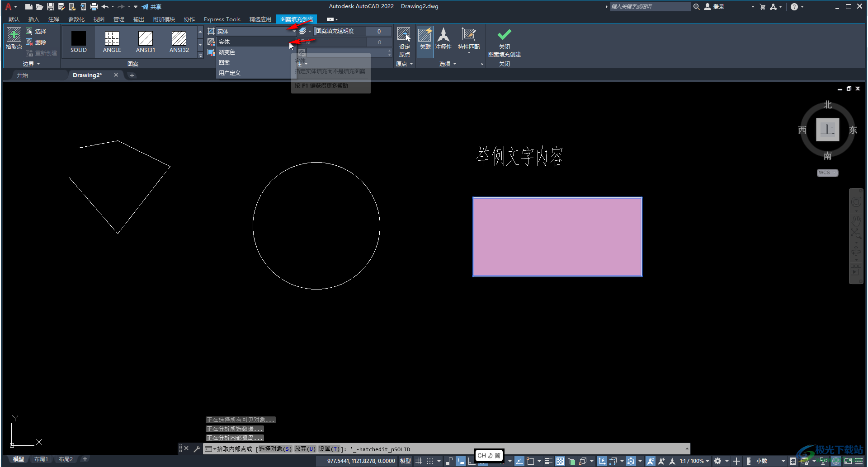Screen dimensions: 868x467
Task: Choose the SOLID hatch pattern thumbnail
Action: (78, 42)
